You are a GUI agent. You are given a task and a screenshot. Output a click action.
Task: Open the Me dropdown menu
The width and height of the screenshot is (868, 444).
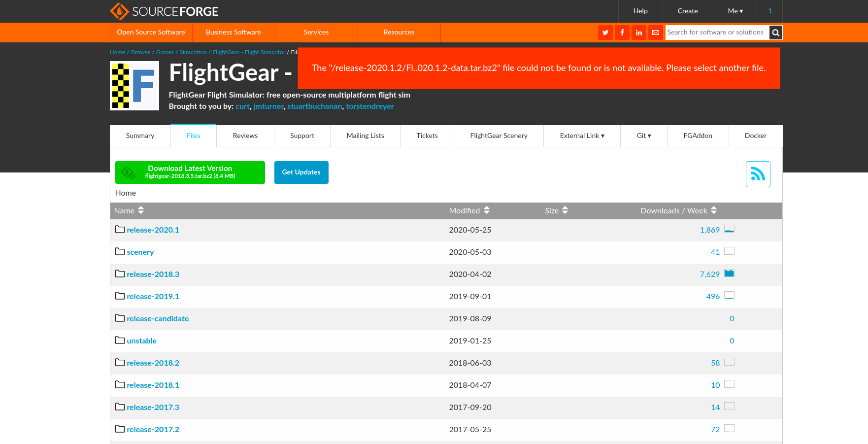click(735, 11)
